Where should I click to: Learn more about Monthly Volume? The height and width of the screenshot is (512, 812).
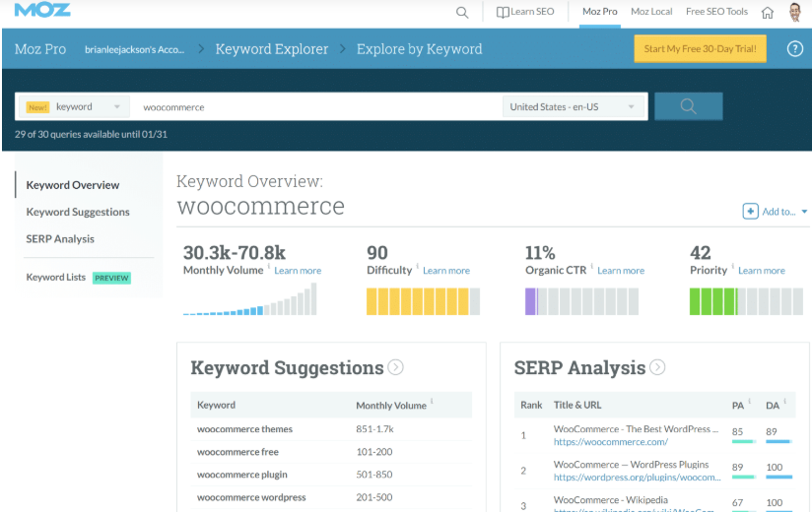(x=298, y=271)
